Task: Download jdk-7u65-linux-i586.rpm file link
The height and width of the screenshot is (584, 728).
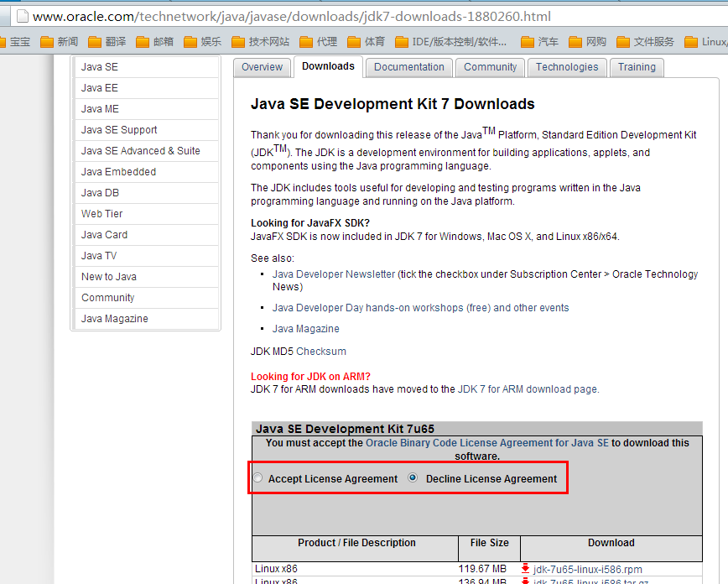Action: click(587, 569)
